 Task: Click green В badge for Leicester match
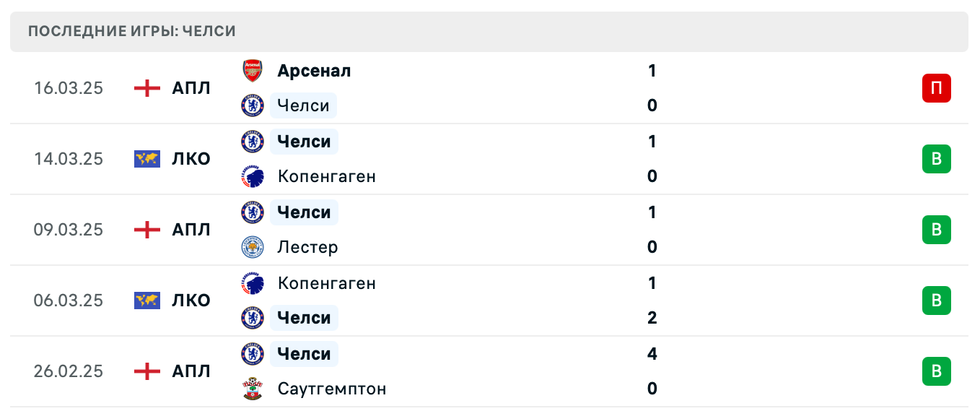[x=936, y=230]
